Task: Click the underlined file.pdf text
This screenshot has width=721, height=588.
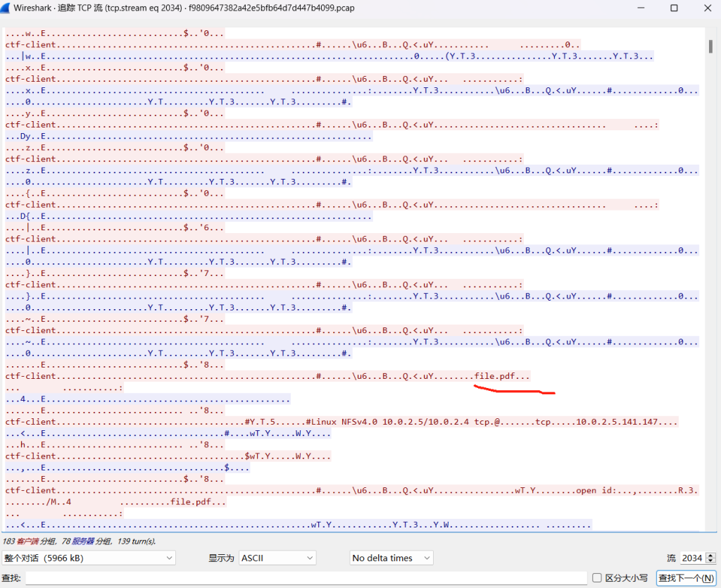Action: point(496,376)
